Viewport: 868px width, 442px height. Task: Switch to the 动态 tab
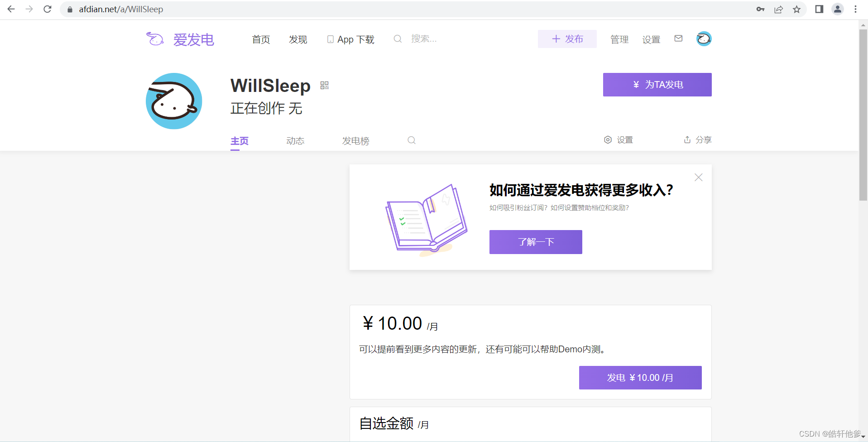(x=295, y=141)
